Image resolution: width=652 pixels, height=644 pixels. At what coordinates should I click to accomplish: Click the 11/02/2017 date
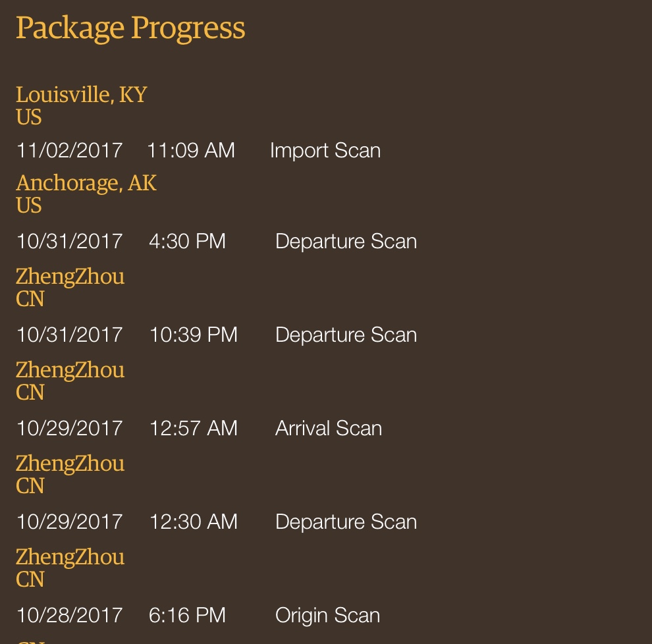click(69, 150)
